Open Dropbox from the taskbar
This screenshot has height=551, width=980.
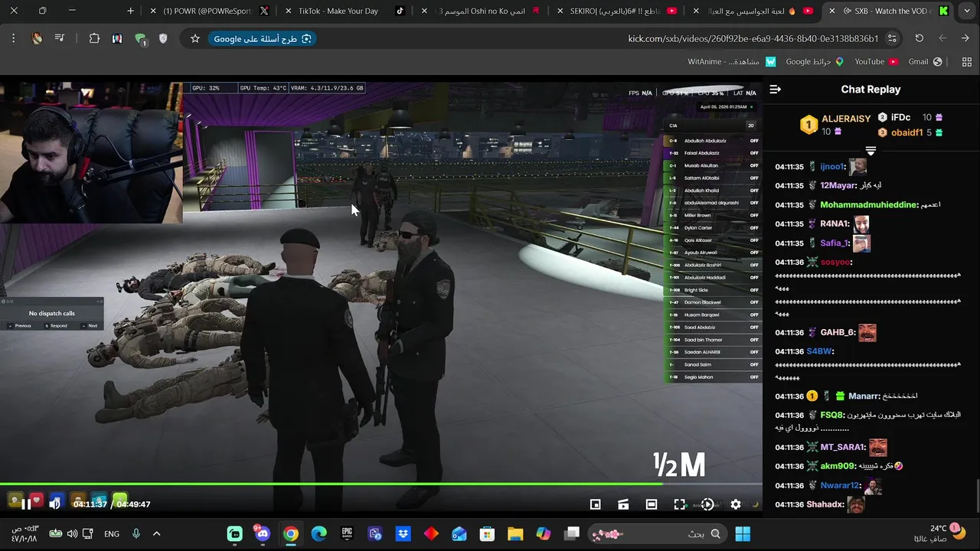point(403,533)
